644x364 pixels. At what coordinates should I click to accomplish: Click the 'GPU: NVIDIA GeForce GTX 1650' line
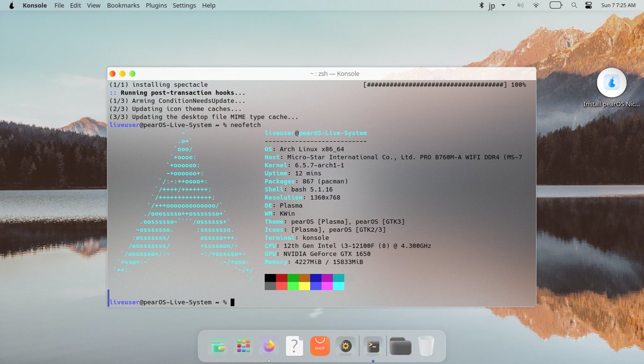coord(318,254)
